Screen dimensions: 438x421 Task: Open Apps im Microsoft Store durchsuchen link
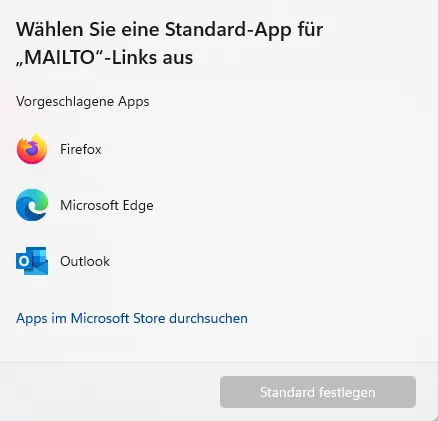coord(132,318)
